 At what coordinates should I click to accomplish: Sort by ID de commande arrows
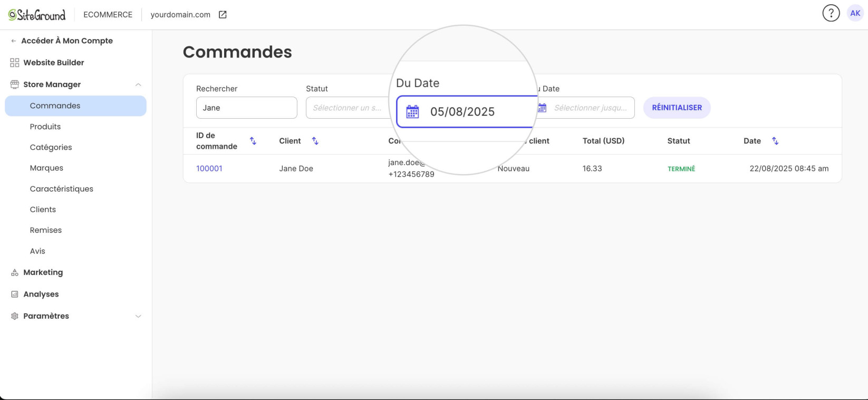253,141
